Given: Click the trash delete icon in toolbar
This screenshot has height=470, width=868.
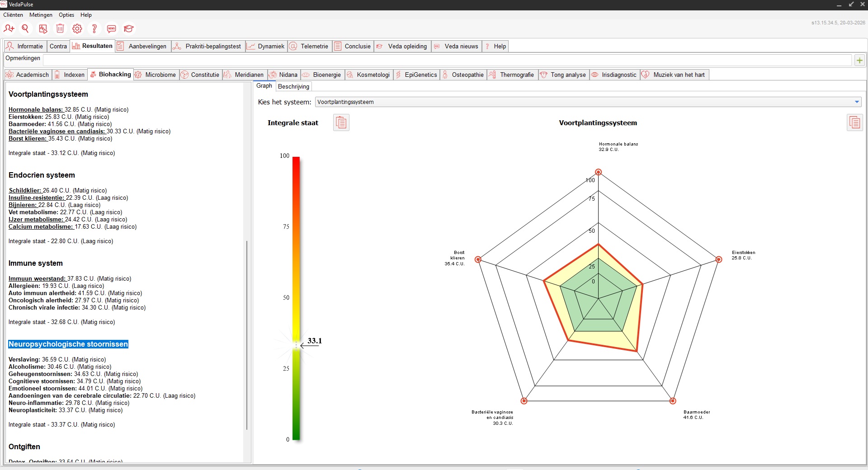Looking at the screenshot, I should (60, 28).
